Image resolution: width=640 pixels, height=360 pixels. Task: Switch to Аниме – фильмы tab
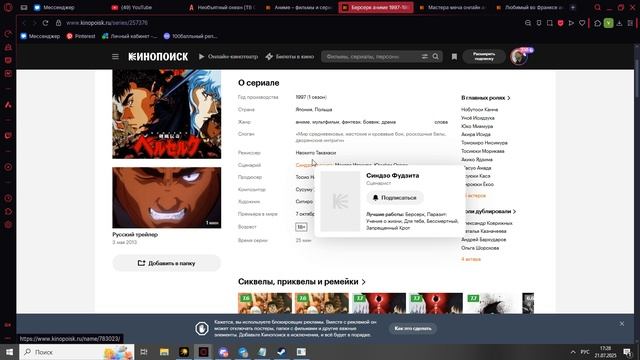(299, 7)
